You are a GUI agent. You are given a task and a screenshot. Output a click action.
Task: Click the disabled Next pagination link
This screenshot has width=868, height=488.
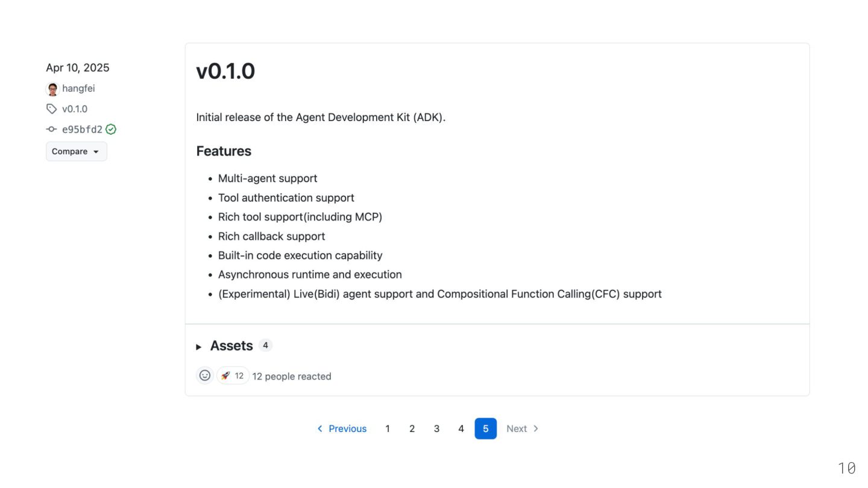point(522,428)
